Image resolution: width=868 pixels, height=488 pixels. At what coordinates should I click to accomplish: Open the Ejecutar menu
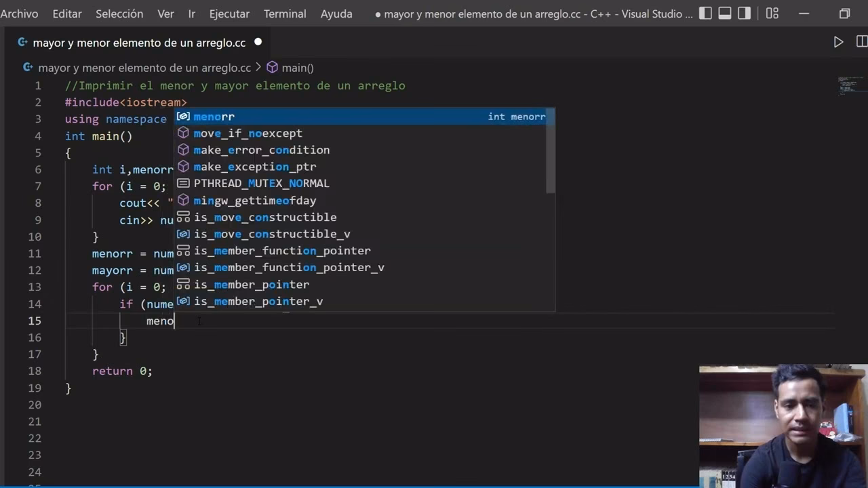point(229,14)
